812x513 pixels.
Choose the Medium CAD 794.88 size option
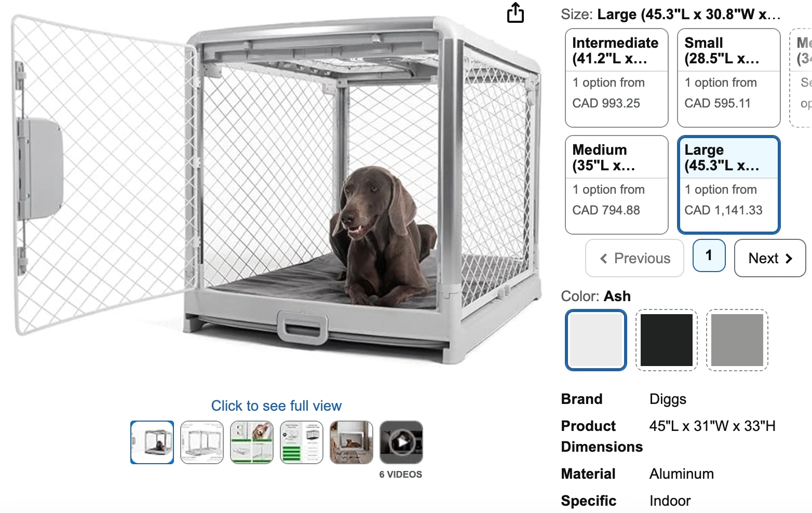pyautogui.click(x=617, y=185)
